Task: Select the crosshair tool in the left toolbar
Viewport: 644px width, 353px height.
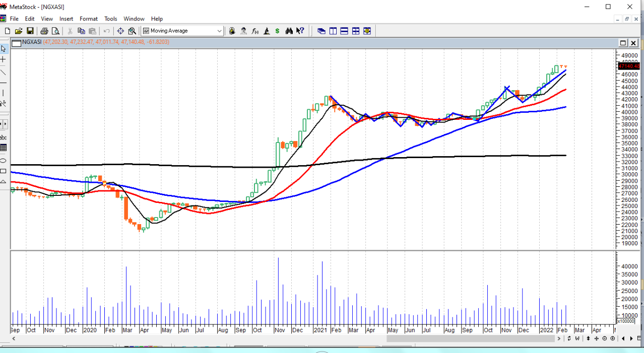Action: pos(3,60)
